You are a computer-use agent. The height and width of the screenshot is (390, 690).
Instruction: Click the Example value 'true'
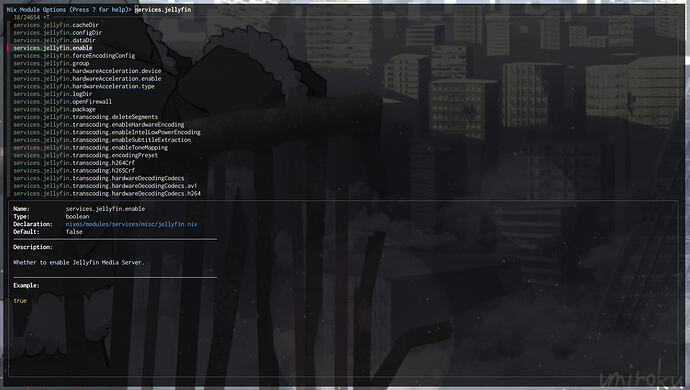(20, 301)
